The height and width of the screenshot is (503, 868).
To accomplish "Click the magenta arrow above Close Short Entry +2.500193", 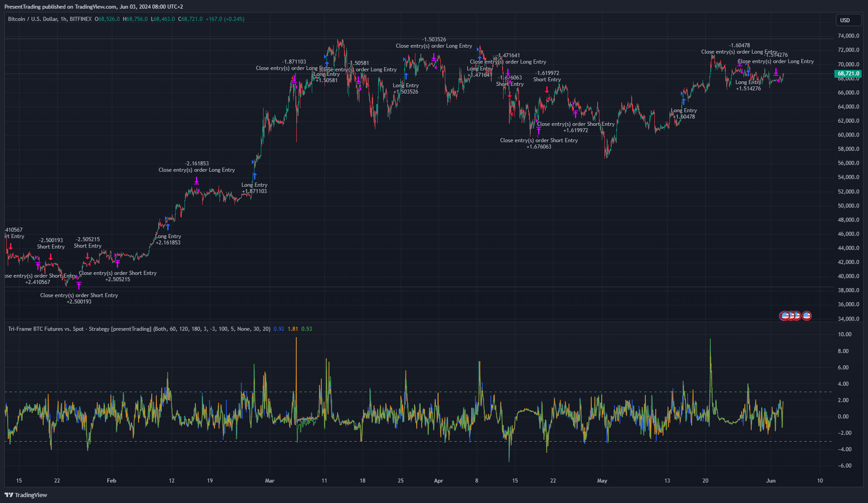I will click(79, 285).
